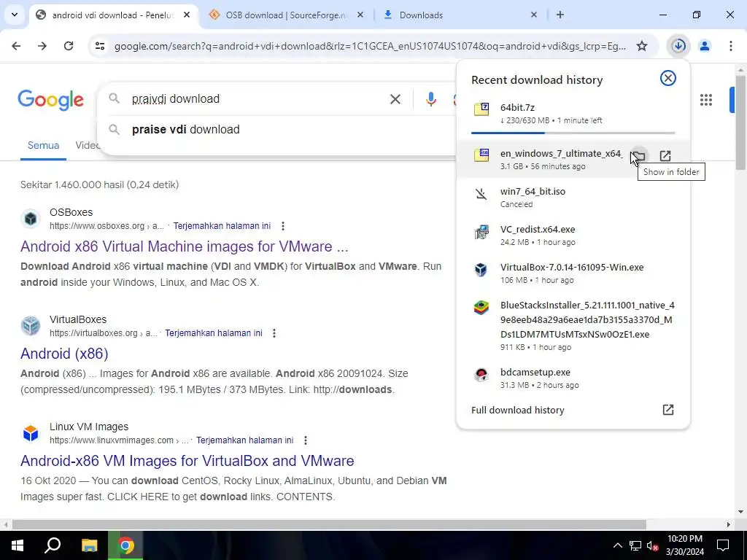Open VirtualBox-7.0.14-161095-Win.exe download
Image resolution: width=747 pixels, height=560 pixels.
click(573, 273)
